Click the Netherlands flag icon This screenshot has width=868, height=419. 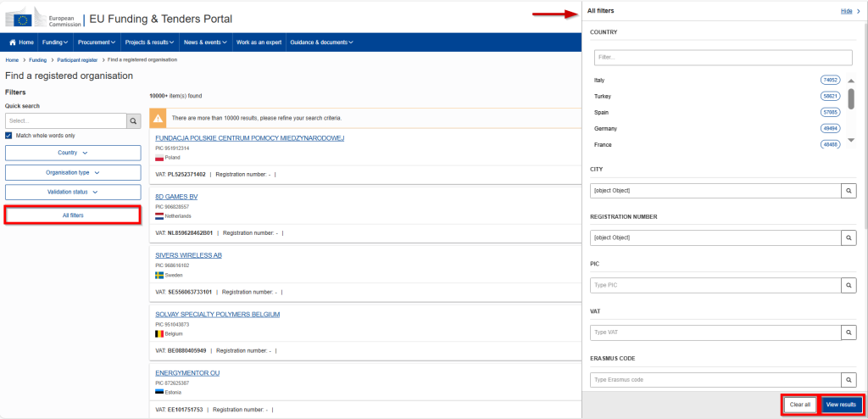tap(159, 216)
